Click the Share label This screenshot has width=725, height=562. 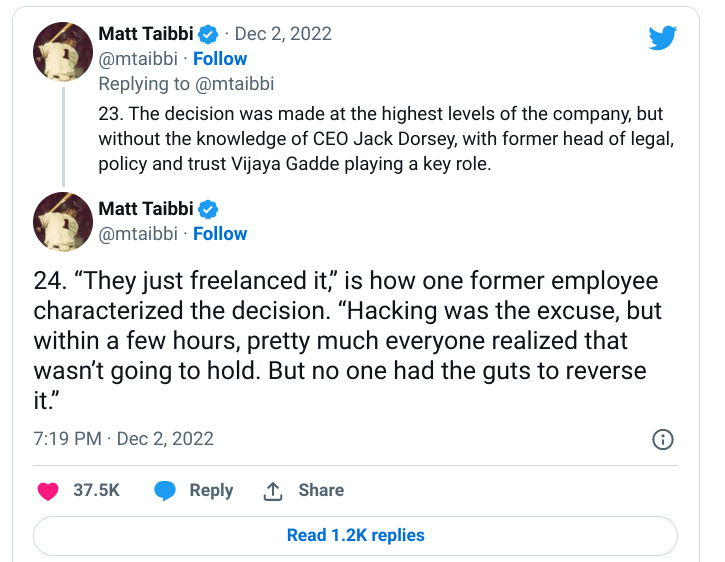coord(321,490)
